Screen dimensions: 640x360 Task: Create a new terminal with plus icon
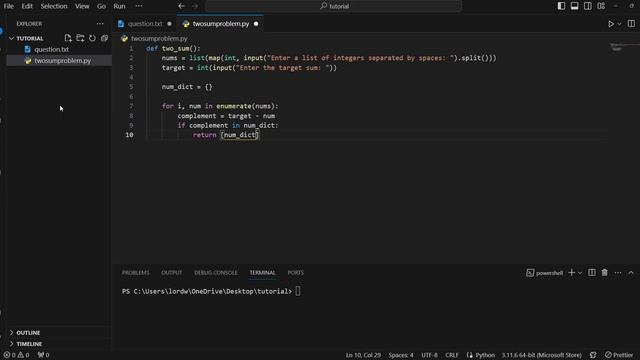point(571,273)
